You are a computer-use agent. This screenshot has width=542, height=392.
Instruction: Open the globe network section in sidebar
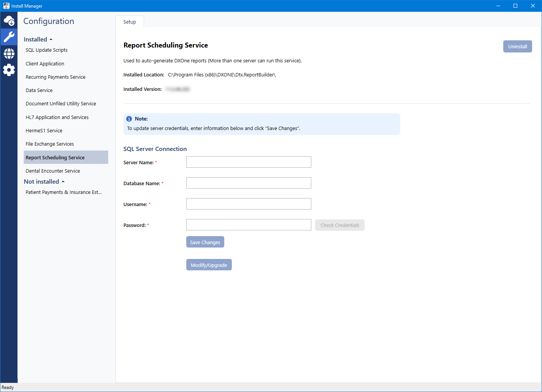point(9,53)
